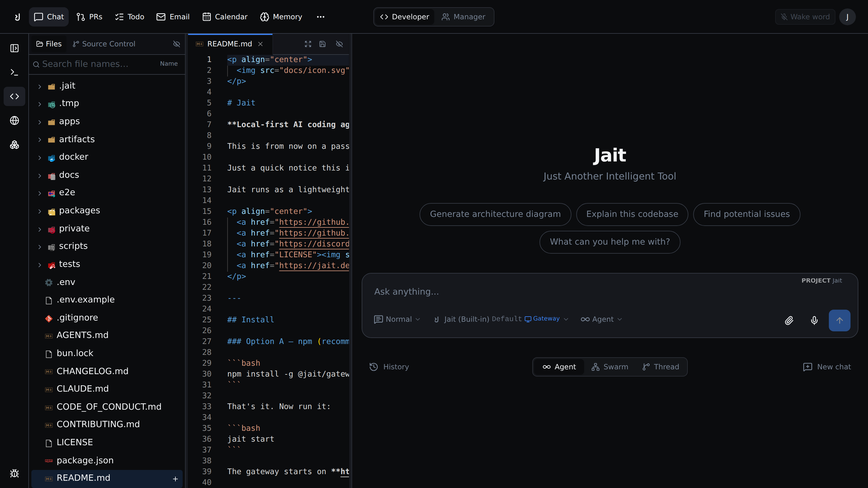Select Thread chat mode
This screenshot has height=488, width=868.
point(660,367)
